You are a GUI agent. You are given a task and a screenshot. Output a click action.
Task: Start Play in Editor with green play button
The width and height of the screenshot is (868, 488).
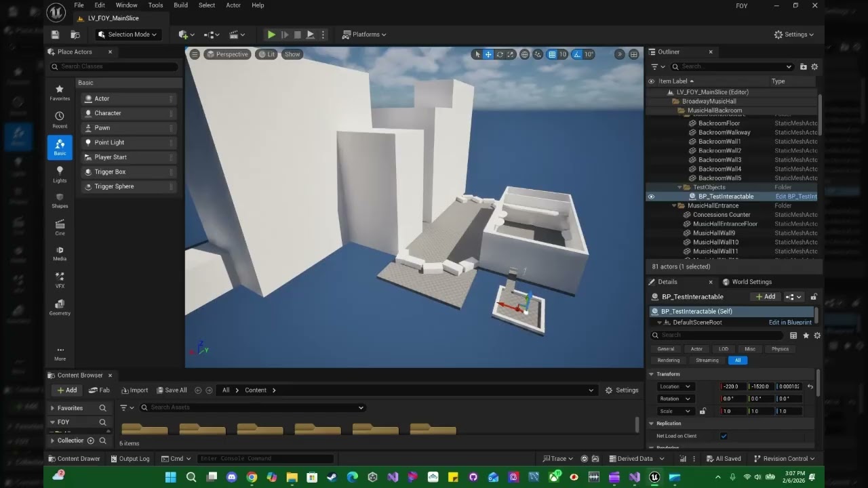tap(271, 35)
